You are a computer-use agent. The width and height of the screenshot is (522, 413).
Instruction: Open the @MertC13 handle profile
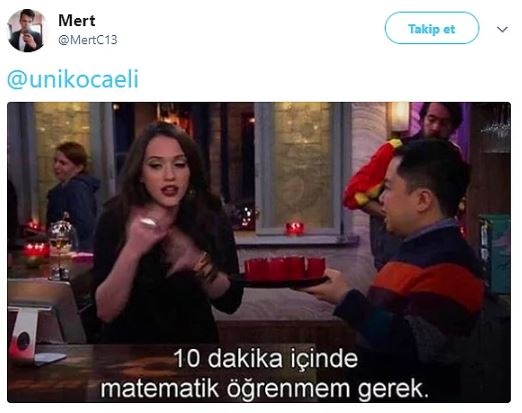(88, 40)
